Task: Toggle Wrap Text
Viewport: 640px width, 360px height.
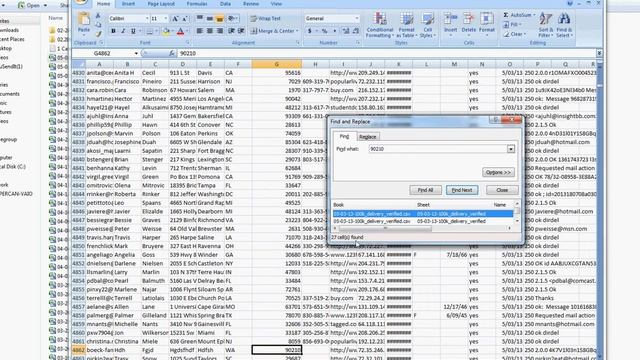Action: point(266,18)
